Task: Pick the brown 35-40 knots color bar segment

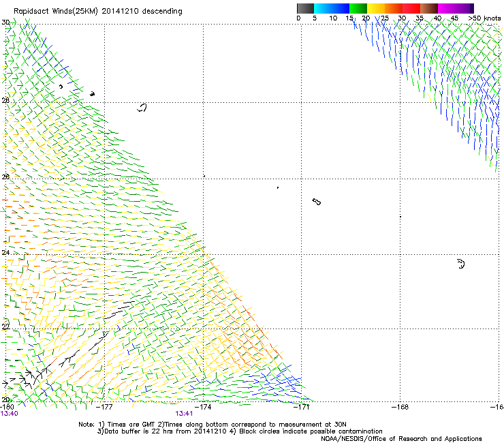Action: [x=429, y=8]
